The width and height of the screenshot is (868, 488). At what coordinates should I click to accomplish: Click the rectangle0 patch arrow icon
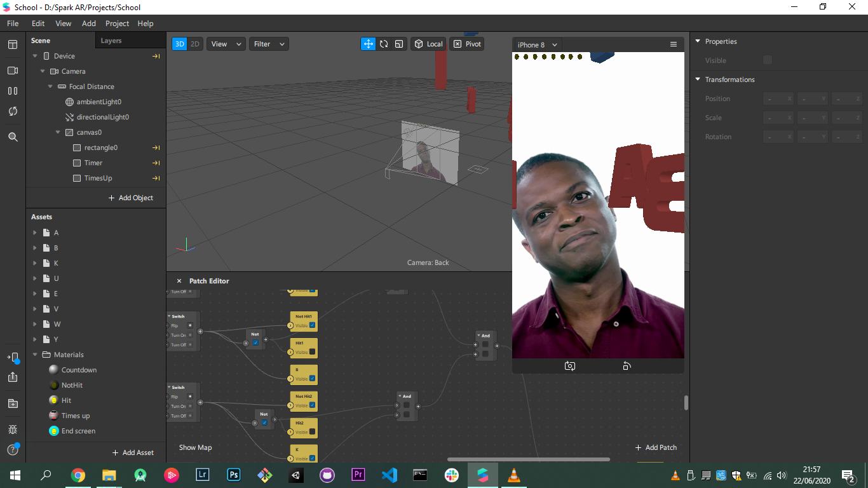click(156, 147)
